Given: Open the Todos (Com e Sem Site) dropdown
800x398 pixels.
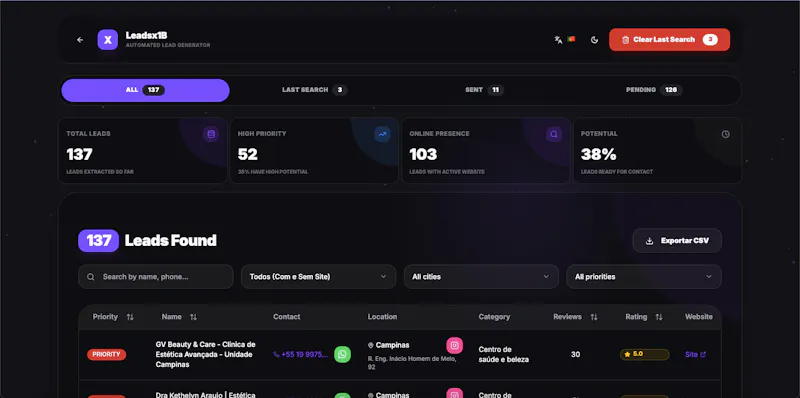Looking at the screenshot, I should point(318,277).
